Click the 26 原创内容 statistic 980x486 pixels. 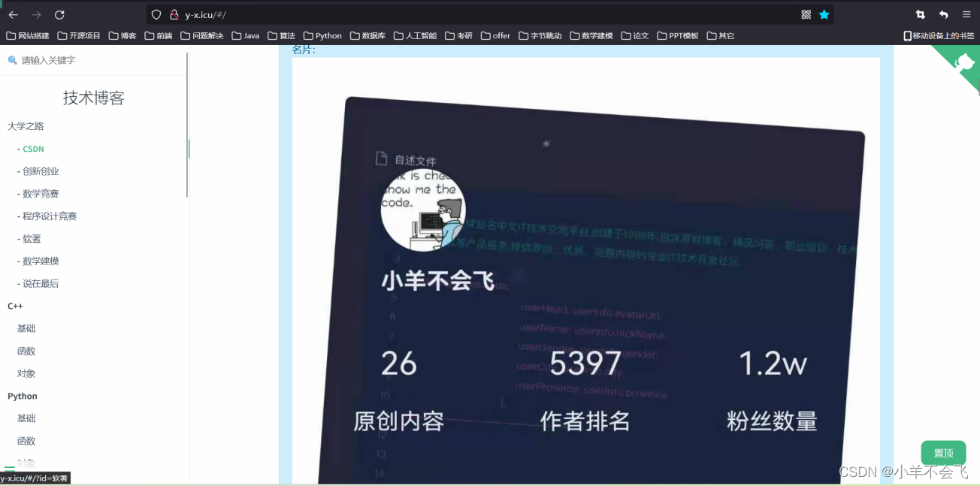pyautogui.click(x=399, y=392)
